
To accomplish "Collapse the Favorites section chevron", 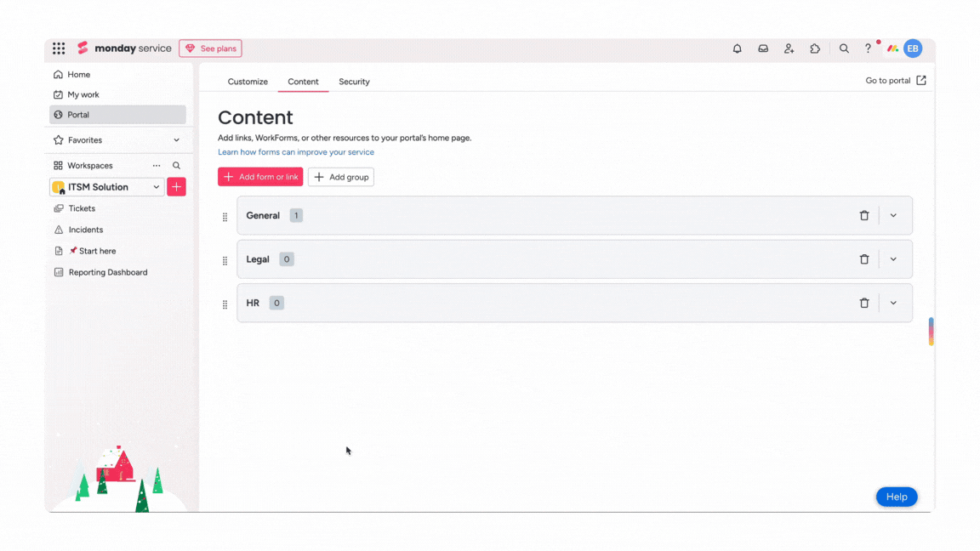I will 176,139.
